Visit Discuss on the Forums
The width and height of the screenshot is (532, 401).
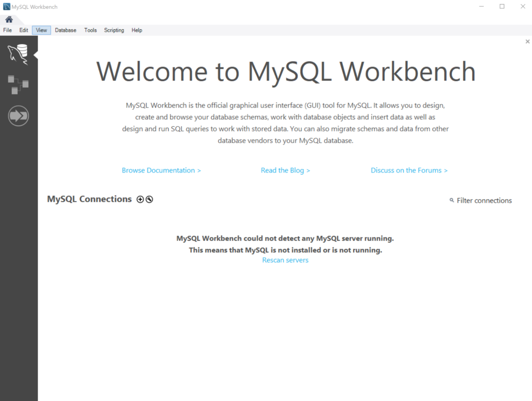pyautogui.click(x=409, y=170)
